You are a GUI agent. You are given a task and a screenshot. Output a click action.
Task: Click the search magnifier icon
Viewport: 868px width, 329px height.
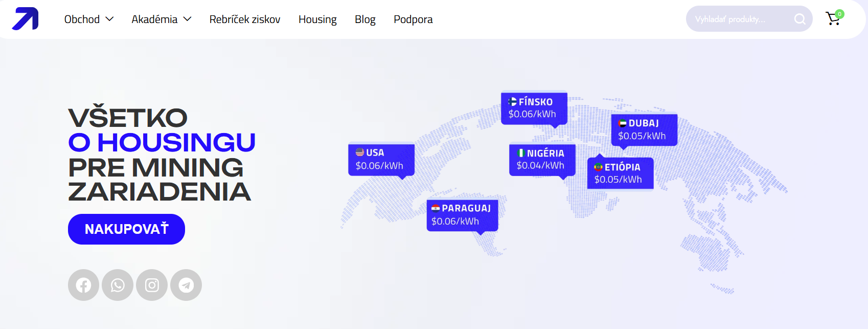[800, 19]
